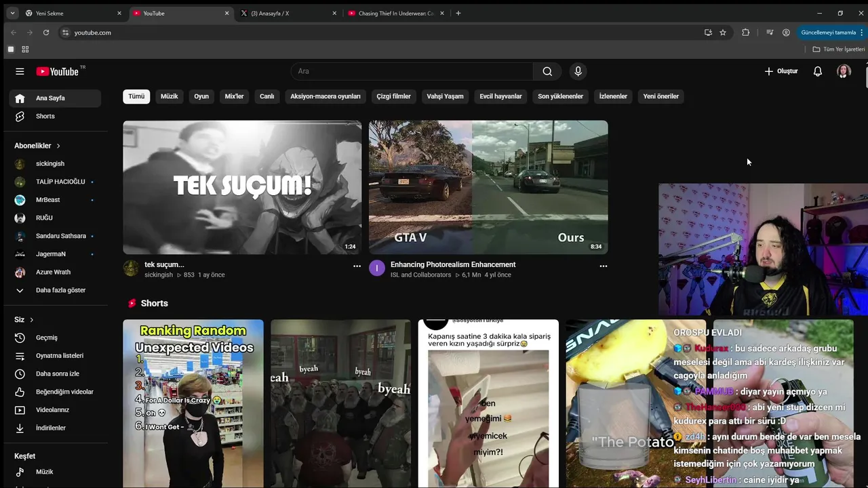Open sickingish subscription channel
This screenshot has height=488, width=868.
55,163
